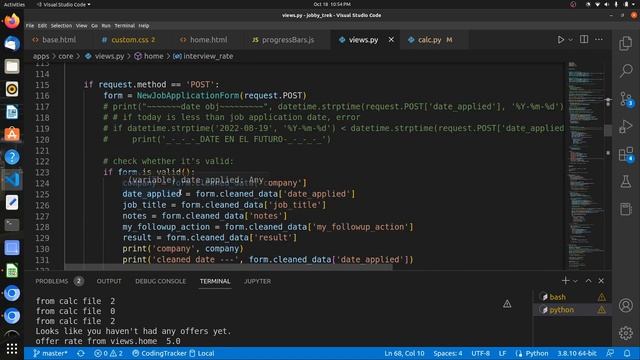The width and height of the screenshot is (640, 360).
Task: Open the Testing flask view
Action: (625, 182)
